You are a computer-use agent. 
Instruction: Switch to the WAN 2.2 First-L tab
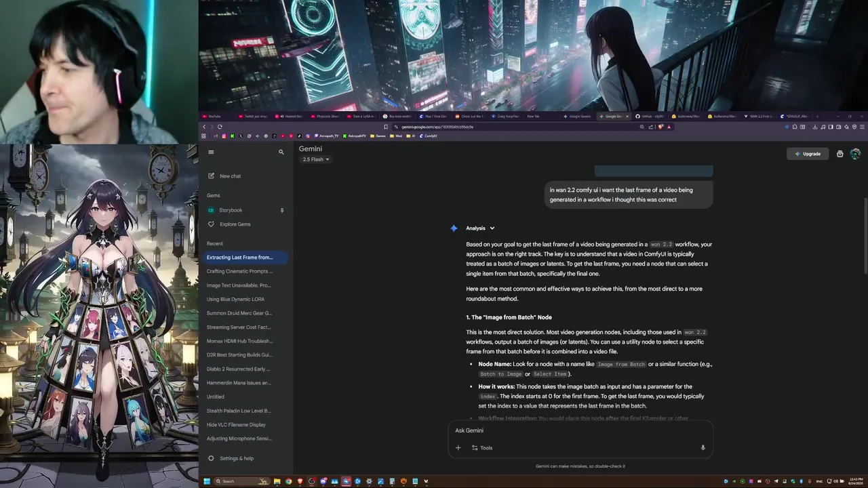click(x=757, y=117)
